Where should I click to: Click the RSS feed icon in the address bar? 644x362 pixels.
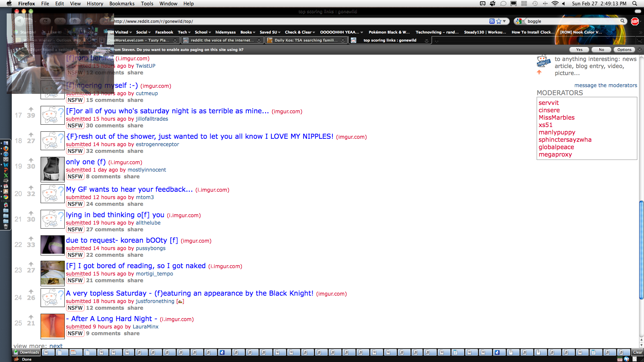pos(492,21)
